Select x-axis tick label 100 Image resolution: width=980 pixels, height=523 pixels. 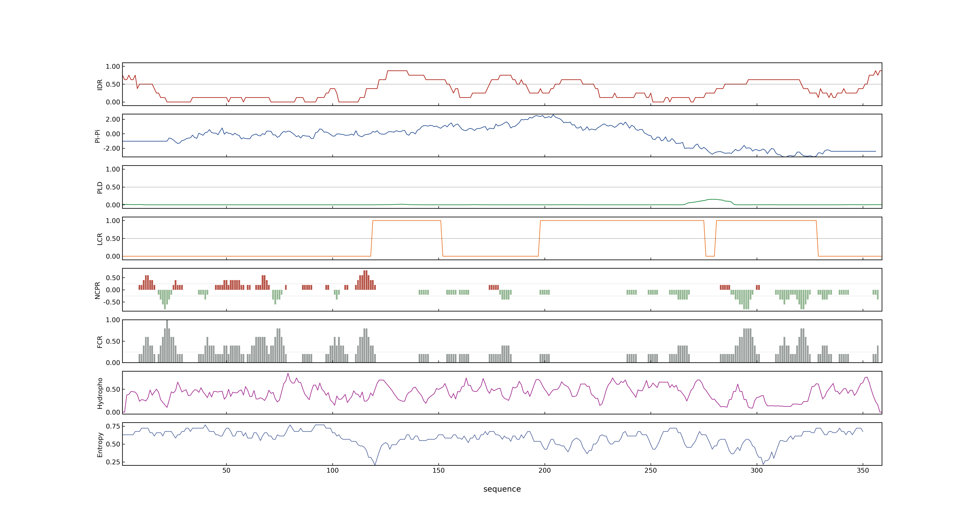point(333,470)
